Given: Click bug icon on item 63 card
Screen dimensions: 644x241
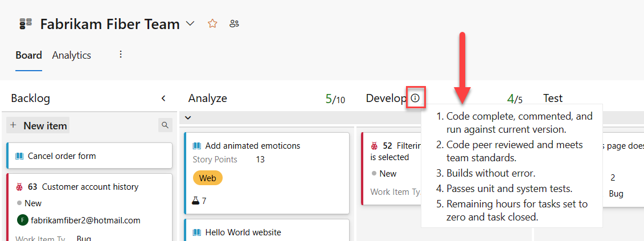Looking at the screenshot, I should point(19,187).
